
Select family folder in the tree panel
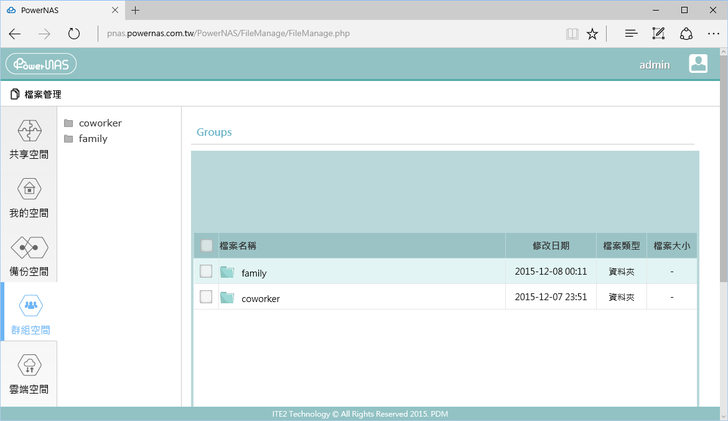point(92,139)
